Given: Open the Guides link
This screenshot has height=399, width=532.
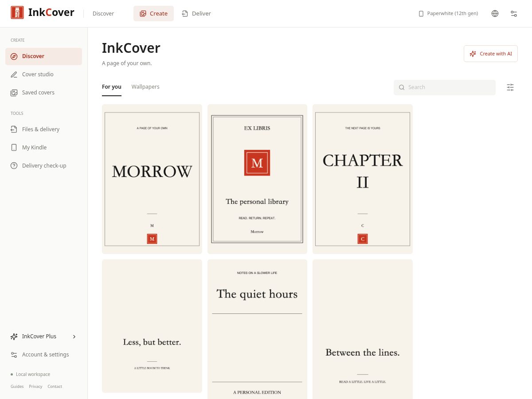Looking at the screenshot, I should click(x=17, y=387).
